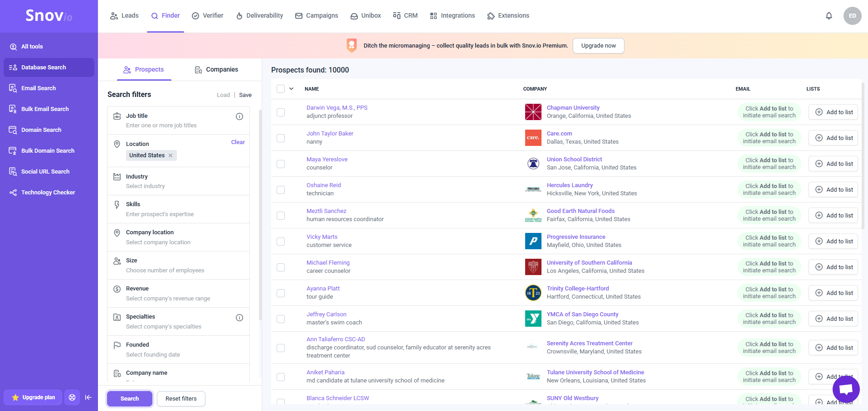This screenshot has width=868, height=411.
Task: Open the Size employee count selector
Action: (x=178, y=265)
